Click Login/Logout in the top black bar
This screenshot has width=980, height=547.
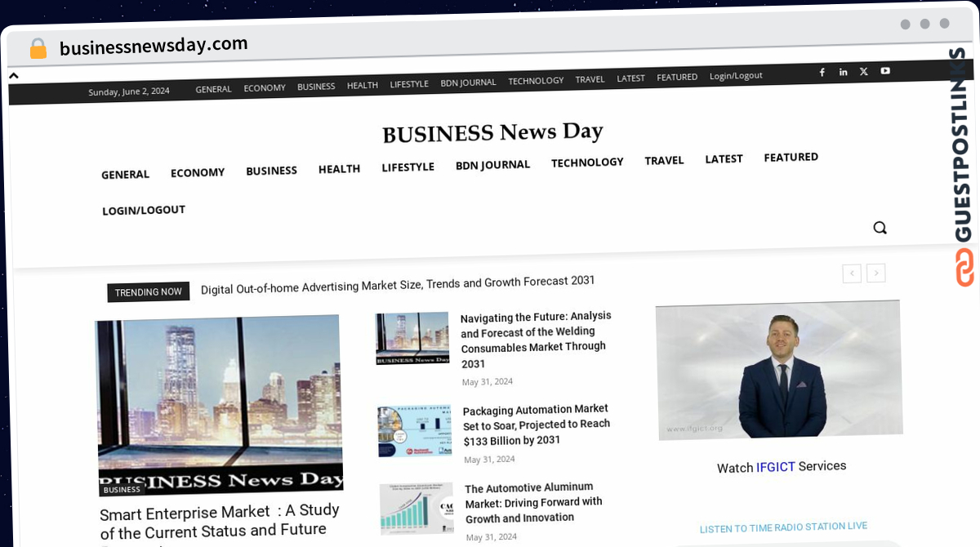[736, 75]
